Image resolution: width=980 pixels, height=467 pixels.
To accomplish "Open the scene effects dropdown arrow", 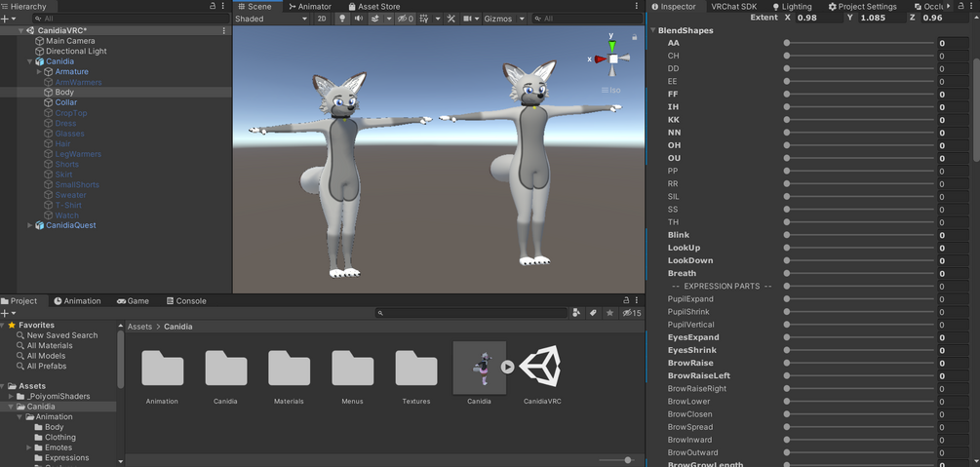I will click(389, 19).
